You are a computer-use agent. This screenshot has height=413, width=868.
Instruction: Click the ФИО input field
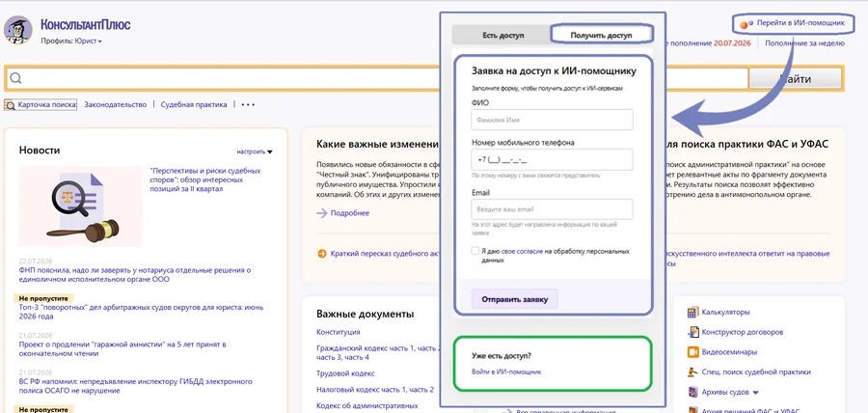[552, 120]
